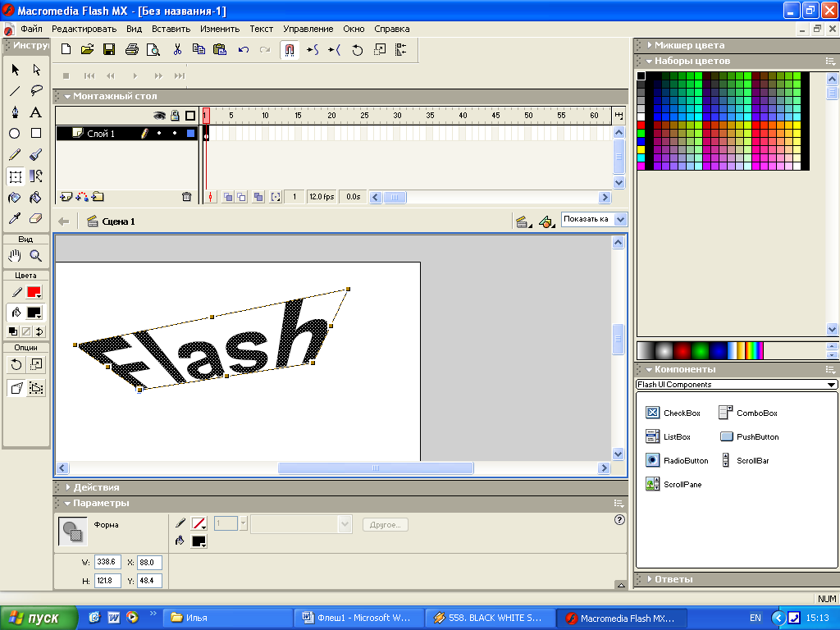840x630 pixels.
Task: Select the Hand tool
Action: tap(15, 256)
